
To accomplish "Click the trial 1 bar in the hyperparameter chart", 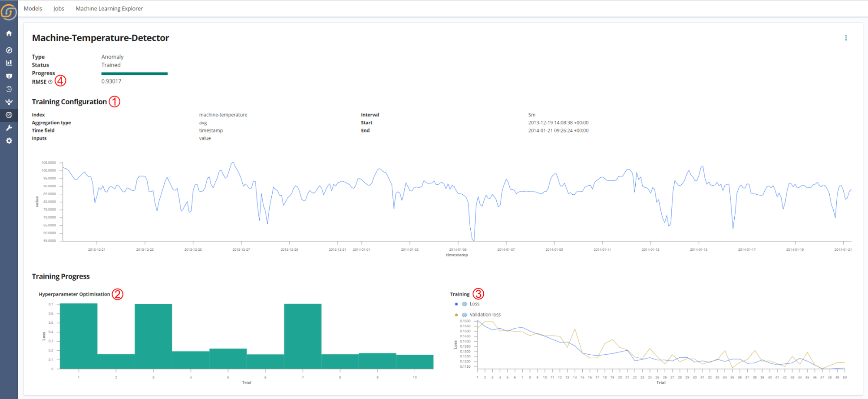I will [79, 336].
